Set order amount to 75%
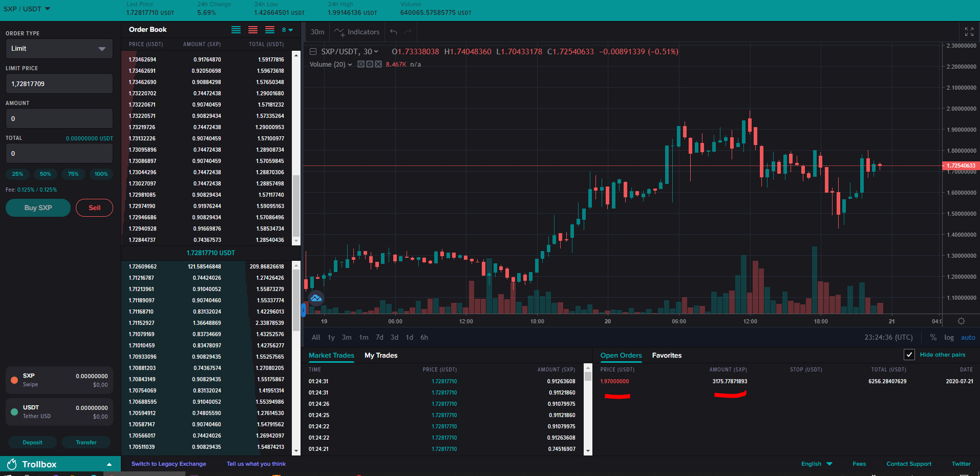 (x=73, y=174)
